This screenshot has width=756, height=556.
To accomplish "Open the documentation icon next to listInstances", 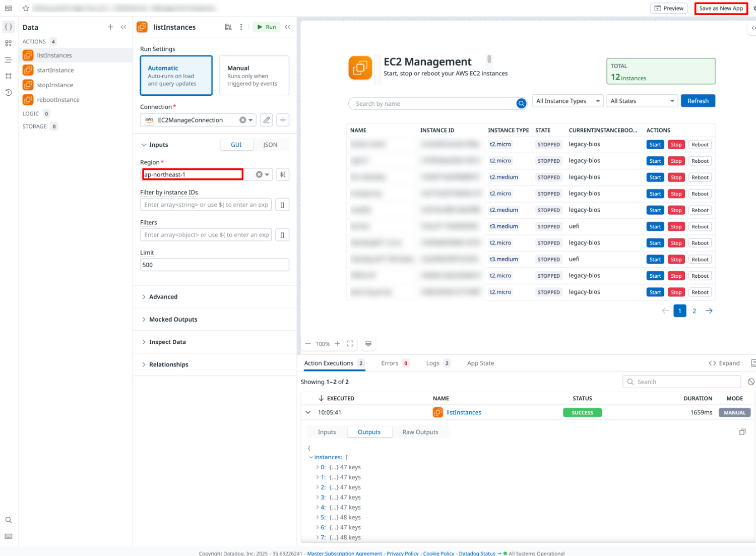I will 228,27.
